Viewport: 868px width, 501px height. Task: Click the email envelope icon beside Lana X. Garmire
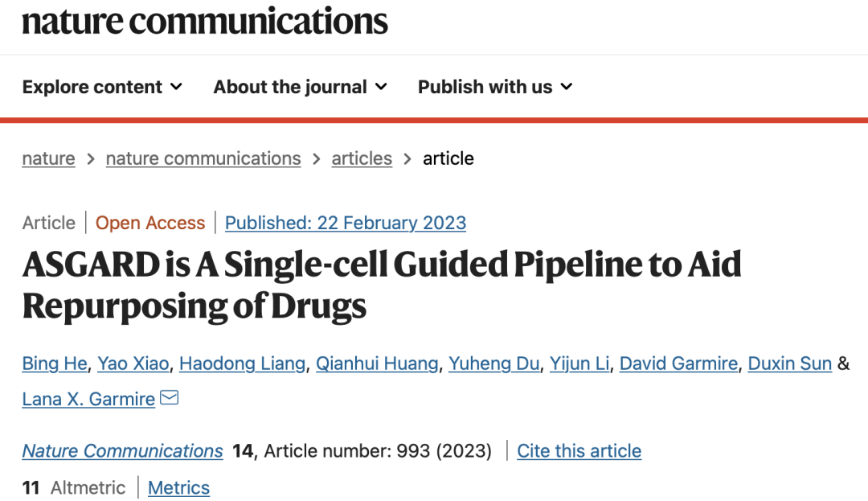pos(169,398)
